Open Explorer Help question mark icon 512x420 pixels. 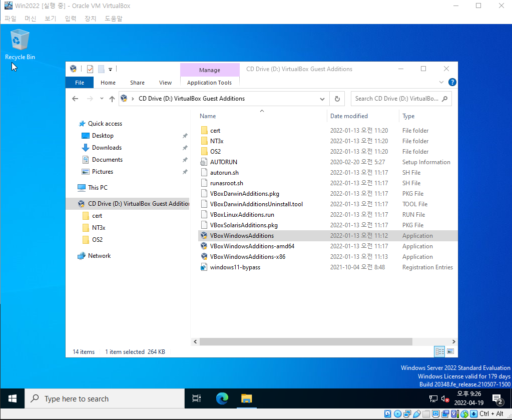click(x=452, y=82)
